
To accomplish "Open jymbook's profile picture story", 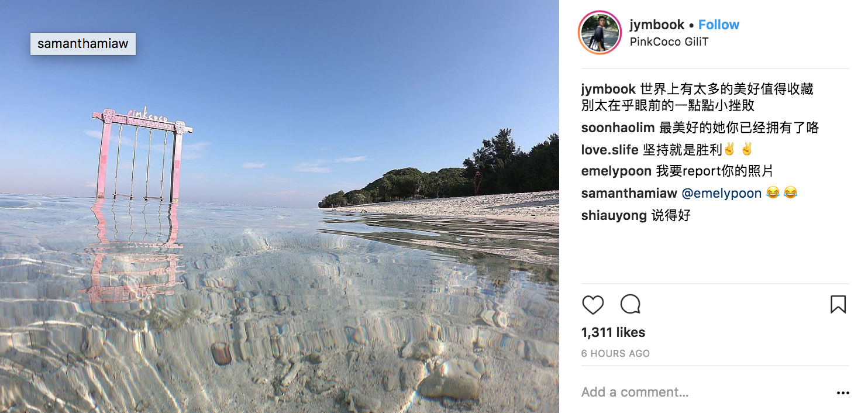I will pyautogui.click(x=599, y=33).
